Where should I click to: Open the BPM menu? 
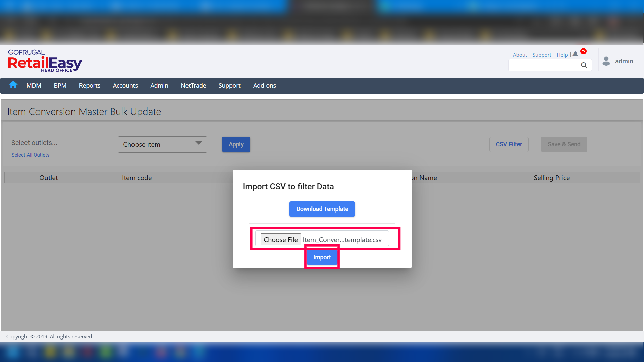(x=60, y=86)
